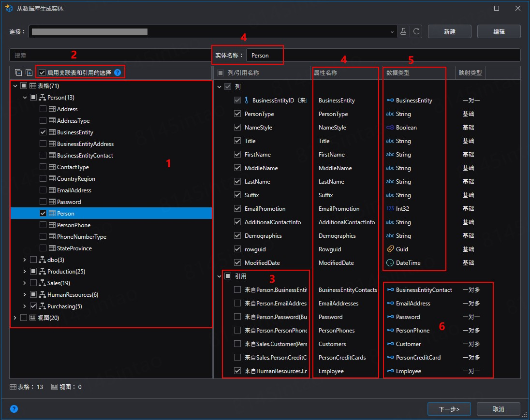Image resolution: width=530 pixels, height=420 pixels.
Task: Click the 一对多 mapping cell for Customer
Action: click(471, 344)
